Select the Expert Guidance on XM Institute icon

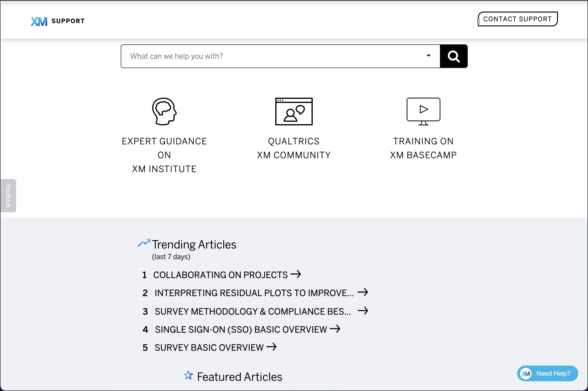pos(164,112)
